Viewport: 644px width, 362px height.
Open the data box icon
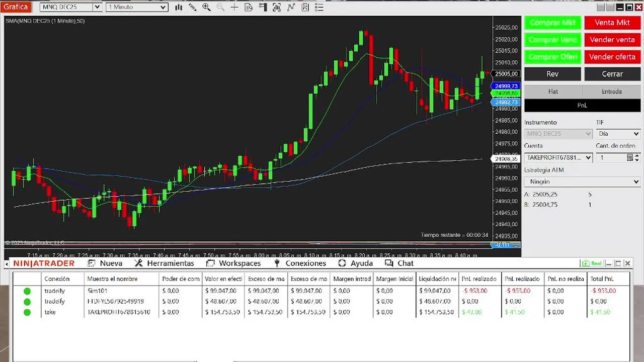(x=249, y=7)
